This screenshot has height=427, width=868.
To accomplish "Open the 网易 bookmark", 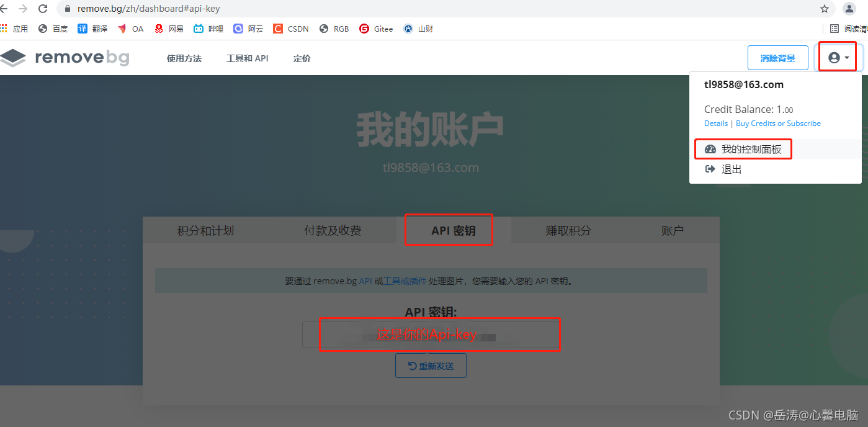I will point(169,29).
